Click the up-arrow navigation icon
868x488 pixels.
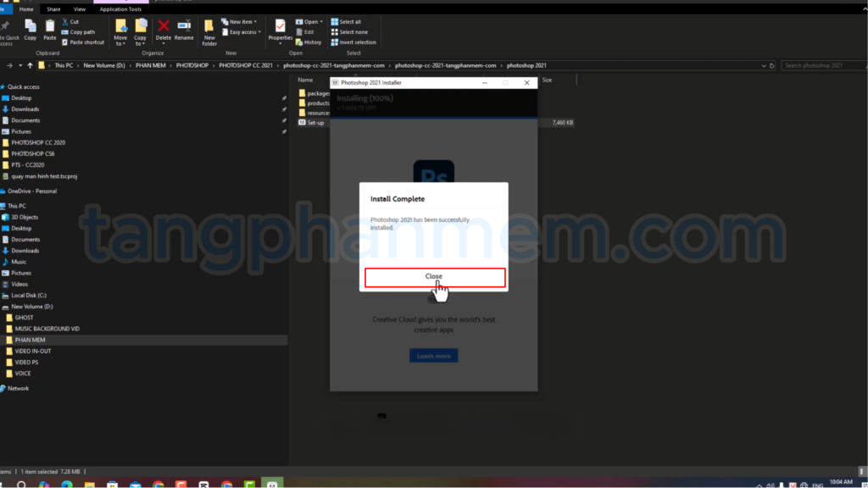click(31, 65)
